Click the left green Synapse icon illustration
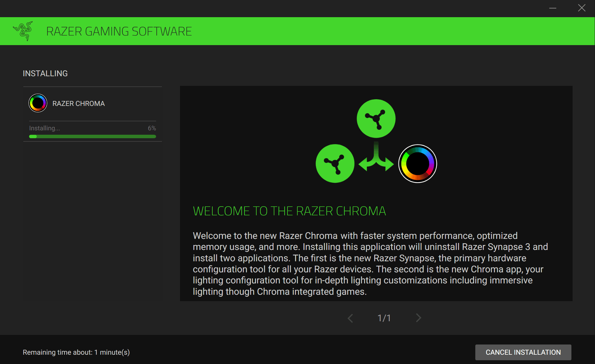Image resolution: width=595 pixels, height=364 pixels. 335,164
